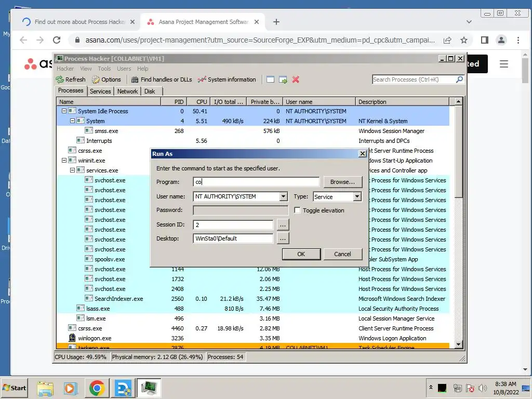
Task: Click the search magnifier icon
Action: tap(459, 79)
